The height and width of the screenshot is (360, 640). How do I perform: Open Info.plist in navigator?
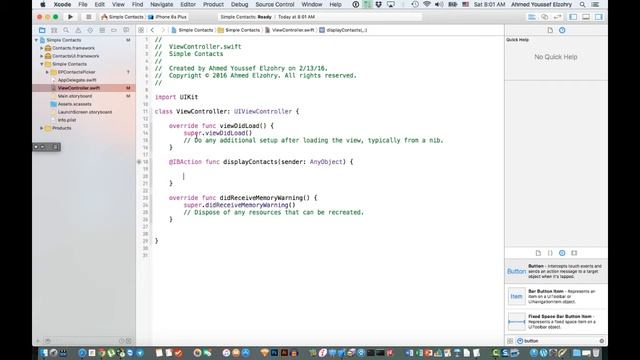(x=67, y=120)
